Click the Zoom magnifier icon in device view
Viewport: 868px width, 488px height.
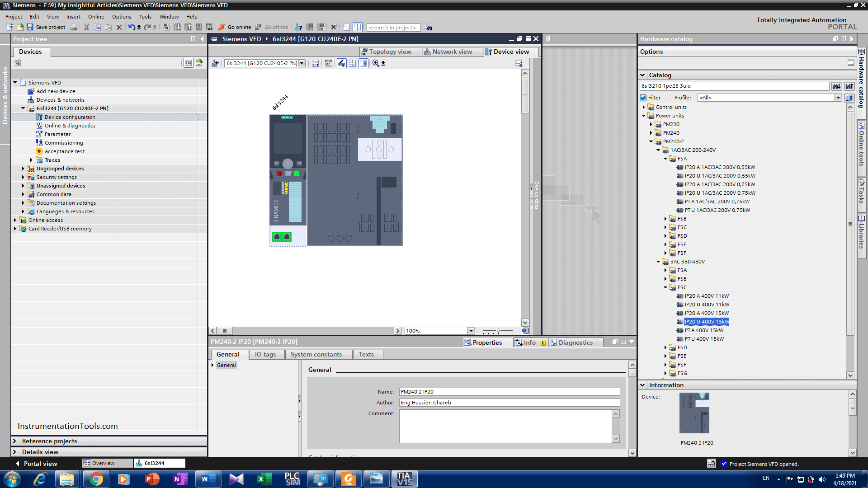tap(376, 63)
